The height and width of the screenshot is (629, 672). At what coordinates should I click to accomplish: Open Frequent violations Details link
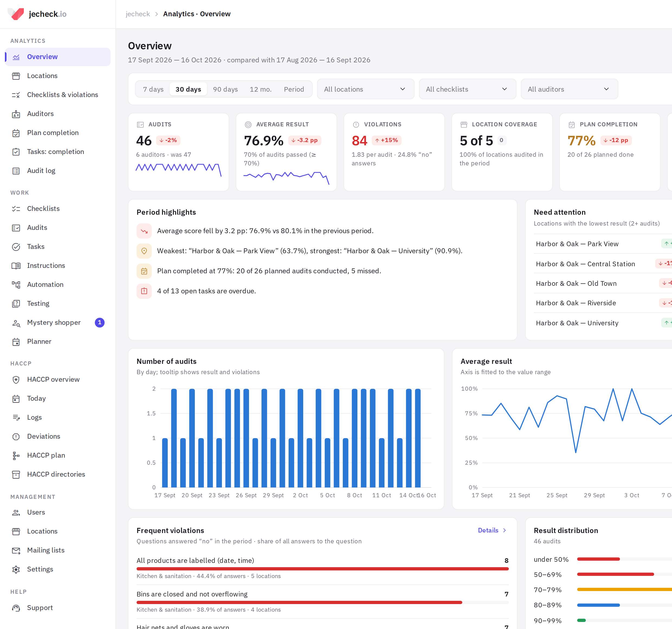coord(492,530)
